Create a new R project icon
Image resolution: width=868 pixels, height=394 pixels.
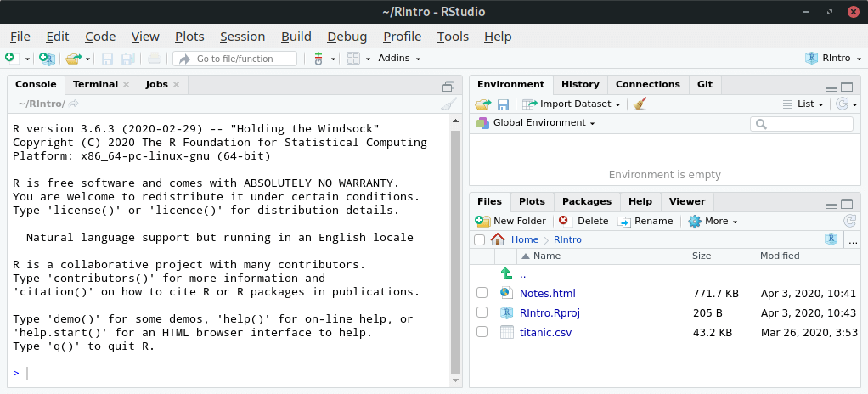point(47,58)
